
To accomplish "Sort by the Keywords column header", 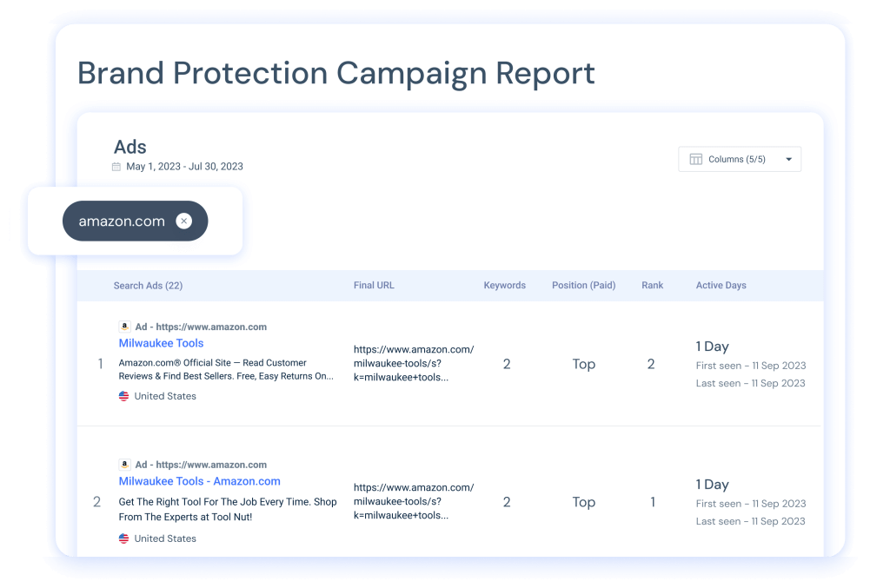I will pos(505,285).
